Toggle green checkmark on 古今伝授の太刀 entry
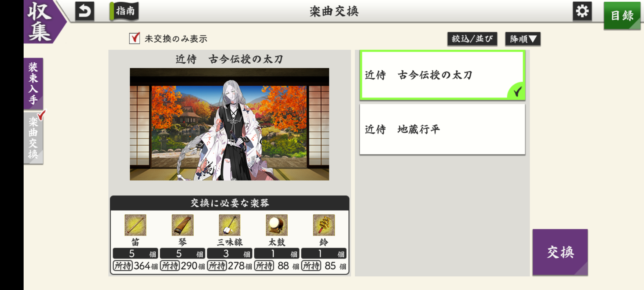The width and height of the screenshot is (644, 290). [517, 91]
